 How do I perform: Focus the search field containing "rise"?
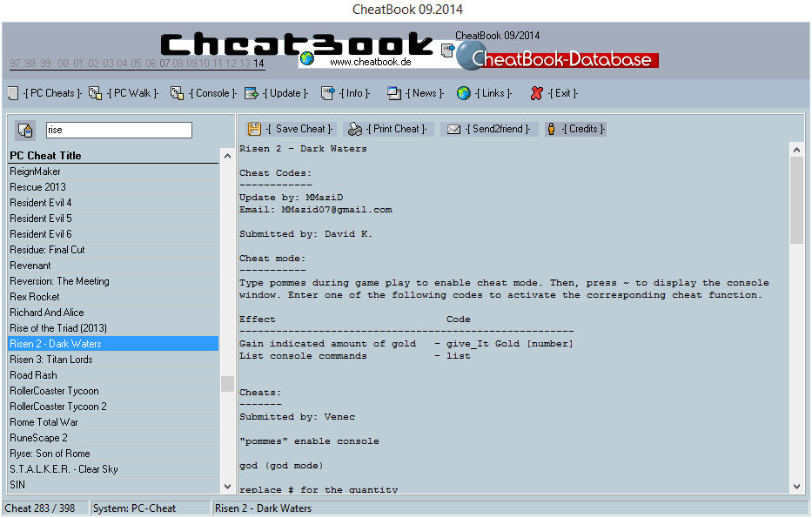pyautogui.click(x=118, y=130)
